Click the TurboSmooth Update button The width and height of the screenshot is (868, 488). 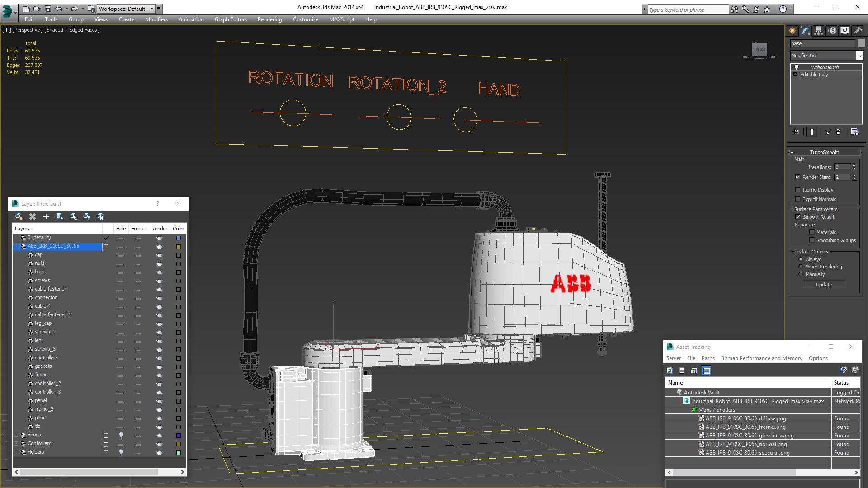(824, 285)
